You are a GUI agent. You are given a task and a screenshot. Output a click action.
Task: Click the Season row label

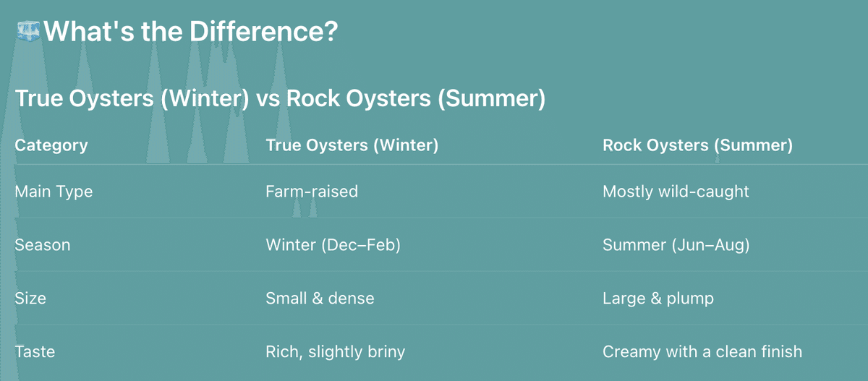pyautogui.click(x=43, y=245)
